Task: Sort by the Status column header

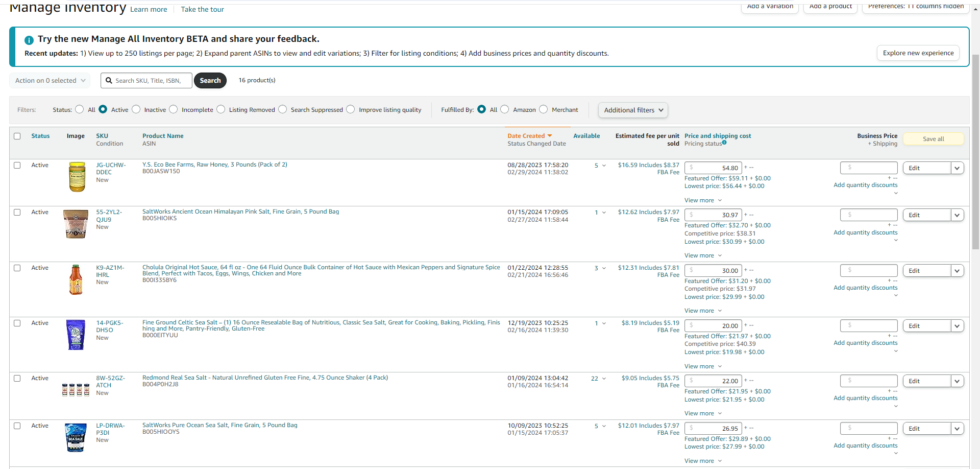Action: tap(40, 136)
